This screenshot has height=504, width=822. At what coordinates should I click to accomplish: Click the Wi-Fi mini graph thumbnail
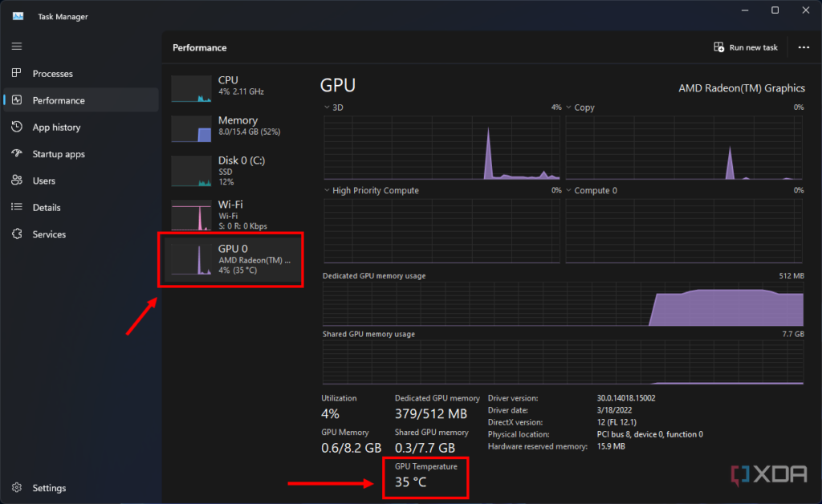pos(191,217)
